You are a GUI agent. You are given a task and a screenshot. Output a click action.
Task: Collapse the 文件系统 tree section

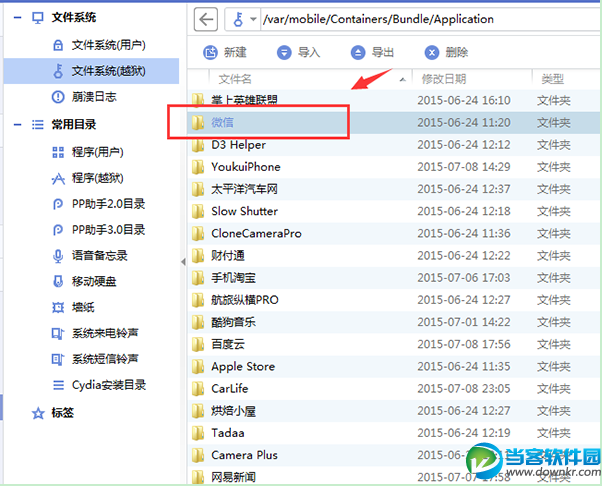pyautogui.click(x=17, y=17)
